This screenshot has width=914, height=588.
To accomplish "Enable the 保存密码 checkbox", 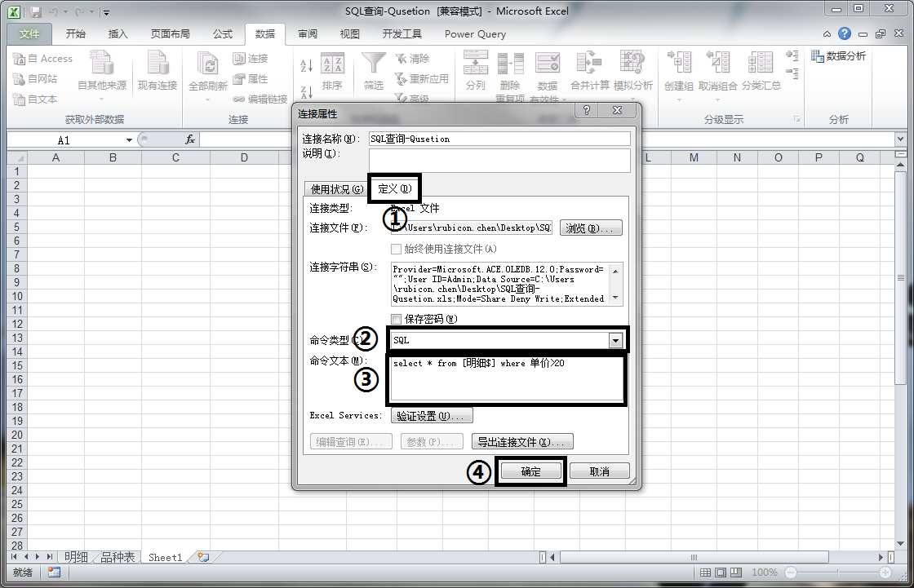I will (395, 319).
